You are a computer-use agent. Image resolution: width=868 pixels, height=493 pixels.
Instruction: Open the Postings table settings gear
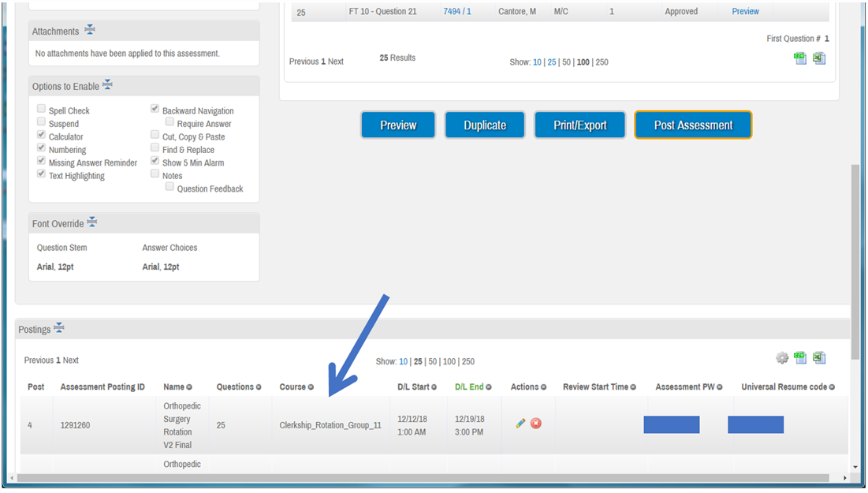point(782,358)
